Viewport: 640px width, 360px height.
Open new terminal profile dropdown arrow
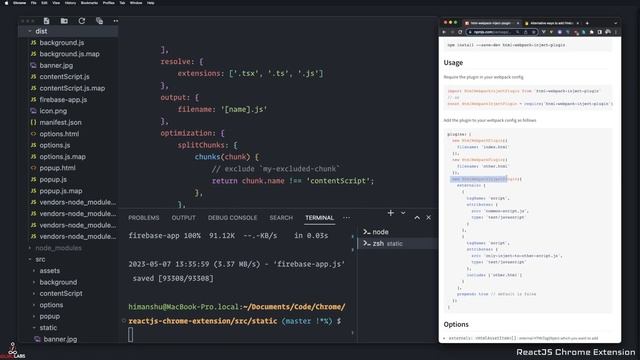click(403, 213)
